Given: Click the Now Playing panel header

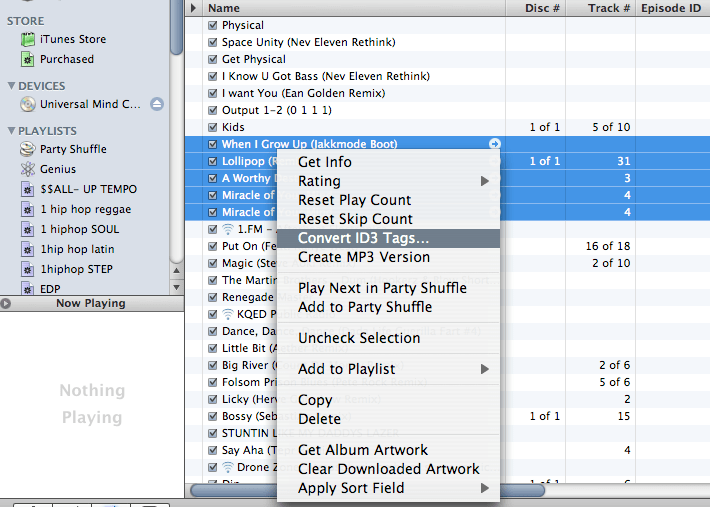Looking at the screenshot, I should pyautogui.click(x=92, y=303).
